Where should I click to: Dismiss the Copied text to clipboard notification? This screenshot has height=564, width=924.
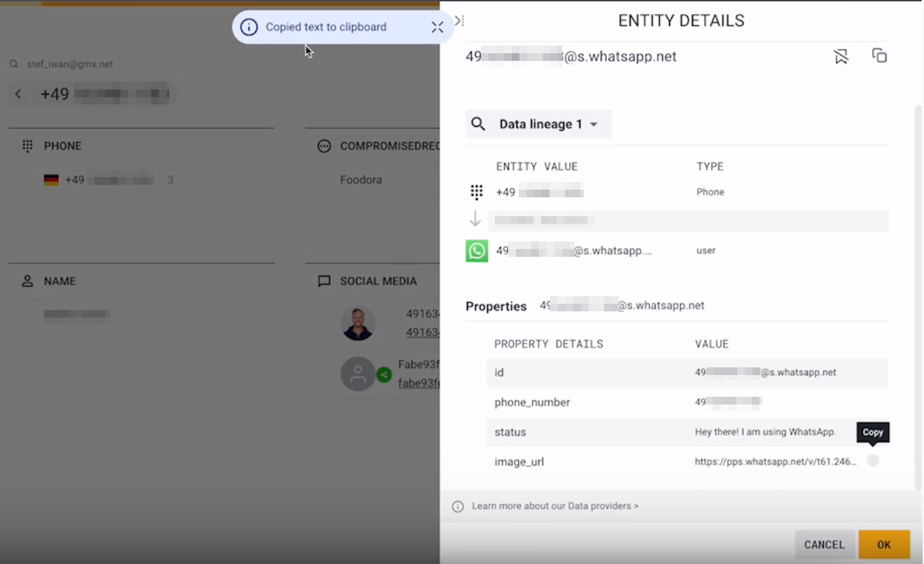(x=437, y=27)
